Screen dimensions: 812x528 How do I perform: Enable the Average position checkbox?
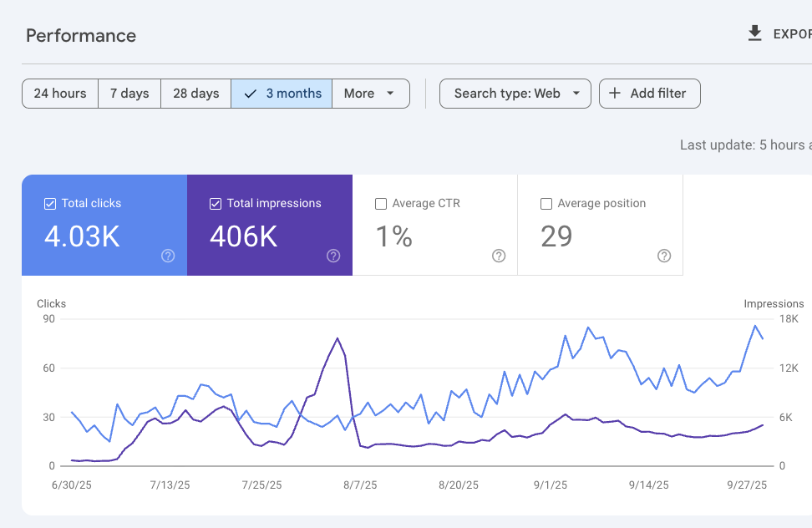[x=546, y=204]
